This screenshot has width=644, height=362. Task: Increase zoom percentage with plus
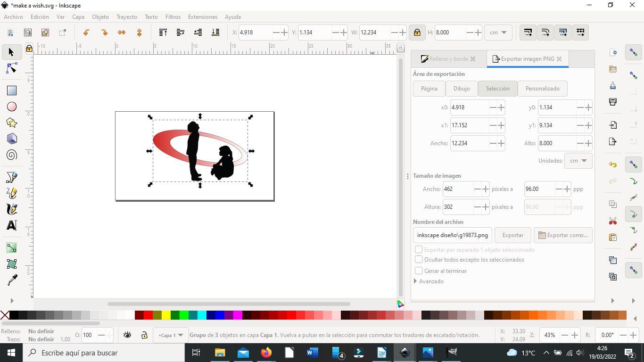(x=575, y=335)
